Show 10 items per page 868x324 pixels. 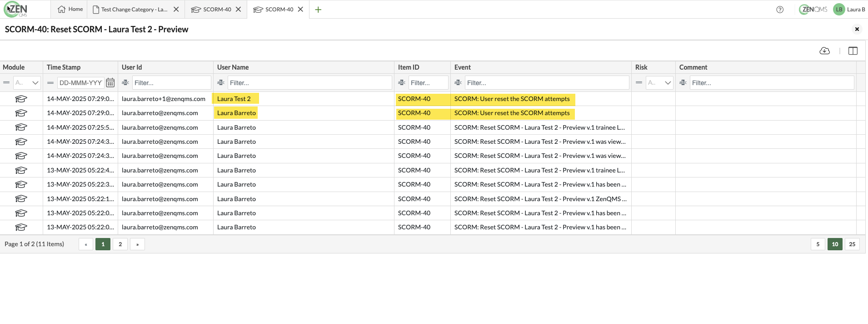coord(835,244)
